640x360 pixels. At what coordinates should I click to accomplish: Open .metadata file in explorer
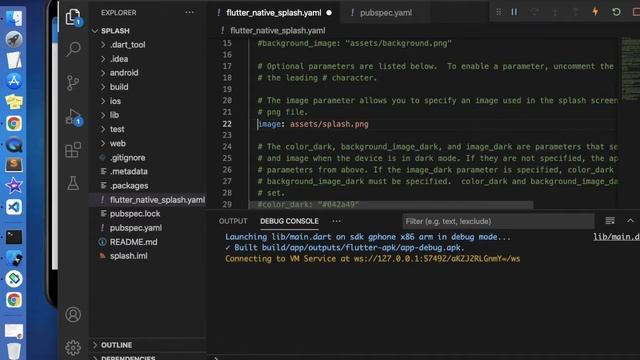tap(129, 171)
